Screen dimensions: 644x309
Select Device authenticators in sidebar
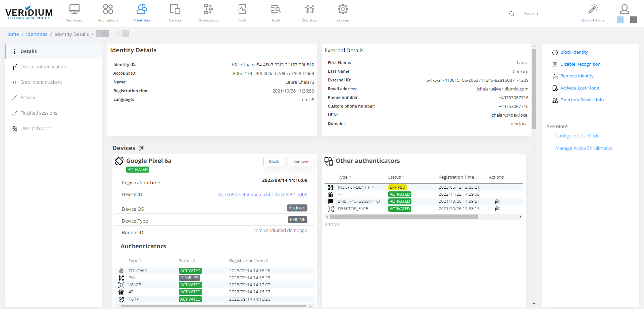pos(43,67)
